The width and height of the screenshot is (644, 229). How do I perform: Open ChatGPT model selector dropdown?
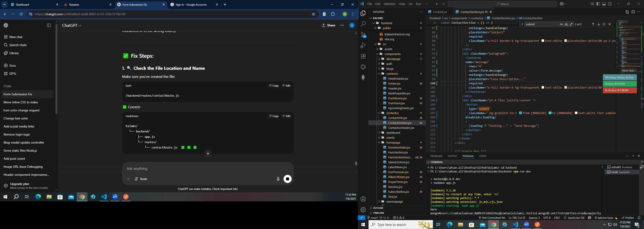coord(72,25)
